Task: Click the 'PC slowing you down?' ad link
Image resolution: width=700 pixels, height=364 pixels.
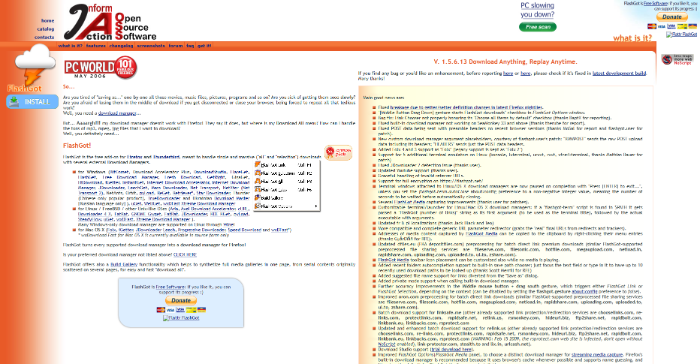Action: (x=537, y=10)
